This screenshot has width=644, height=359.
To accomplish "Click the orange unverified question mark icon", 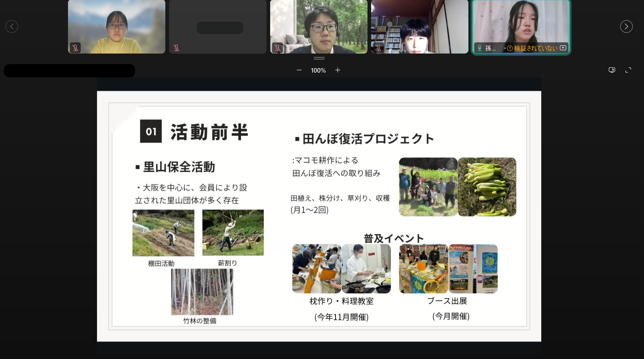I will (x=510, y=48).
